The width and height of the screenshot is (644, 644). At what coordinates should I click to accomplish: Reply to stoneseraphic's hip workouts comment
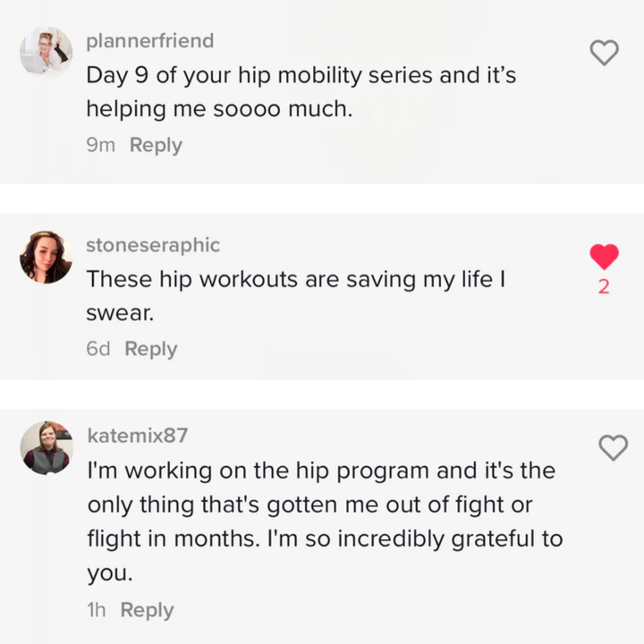coord(150,349)
